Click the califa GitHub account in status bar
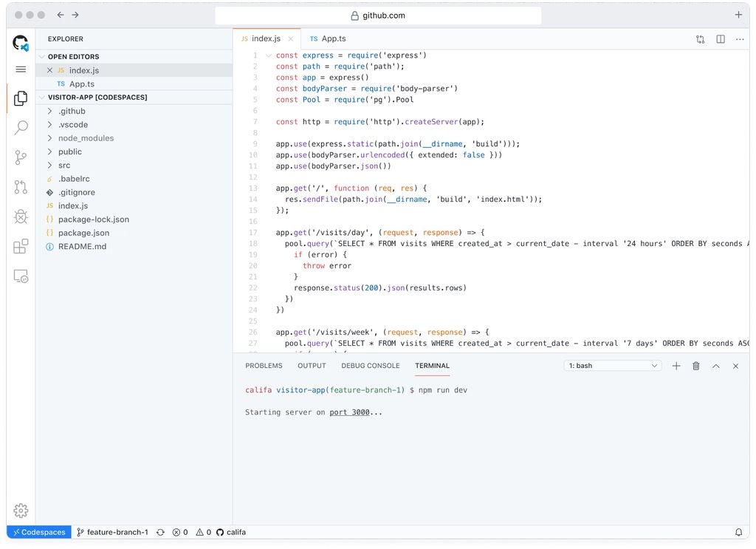This screenshot has width=756, height=549. pyautogui.click(x=231, y=532)
